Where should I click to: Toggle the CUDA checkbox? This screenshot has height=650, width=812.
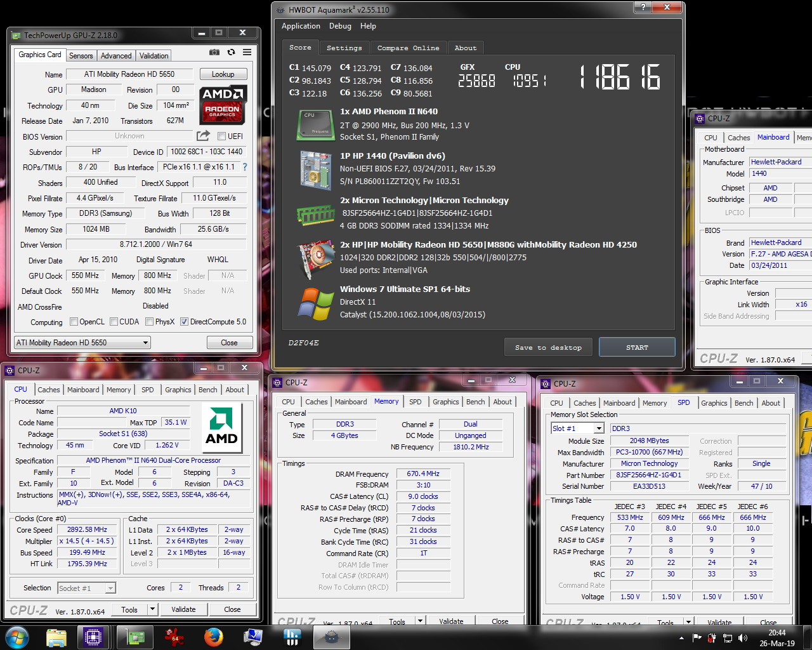pyautogui.click(x=114, y=322)
